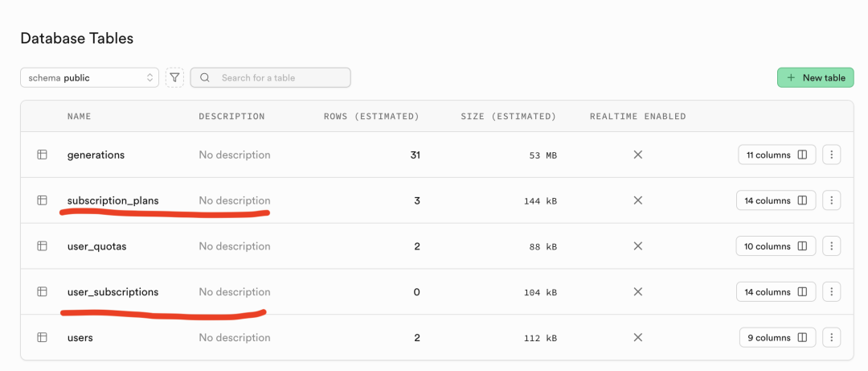The height and width of the screenshot is (371, 868).
Task: View 9 columns of users table
Action: click(777, 338)
